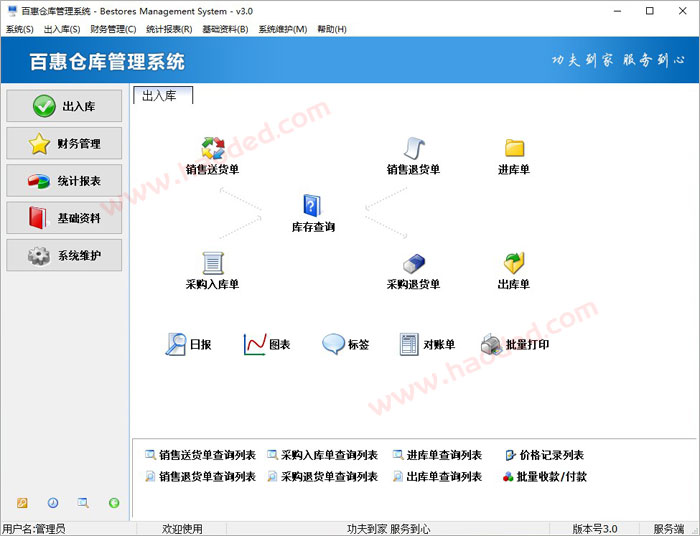Click 欢迎使用 in status bar

click(182, 529)
